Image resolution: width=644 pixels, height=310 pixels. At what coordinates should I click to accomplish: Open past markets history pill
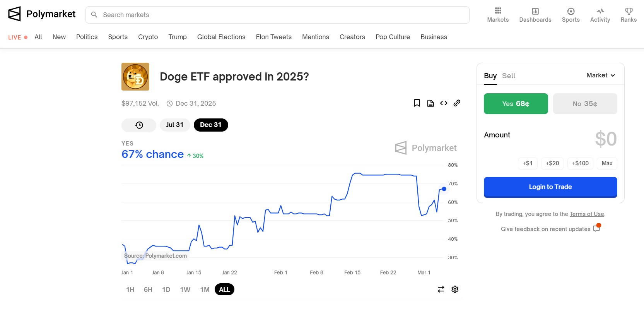tap(139, 125)
